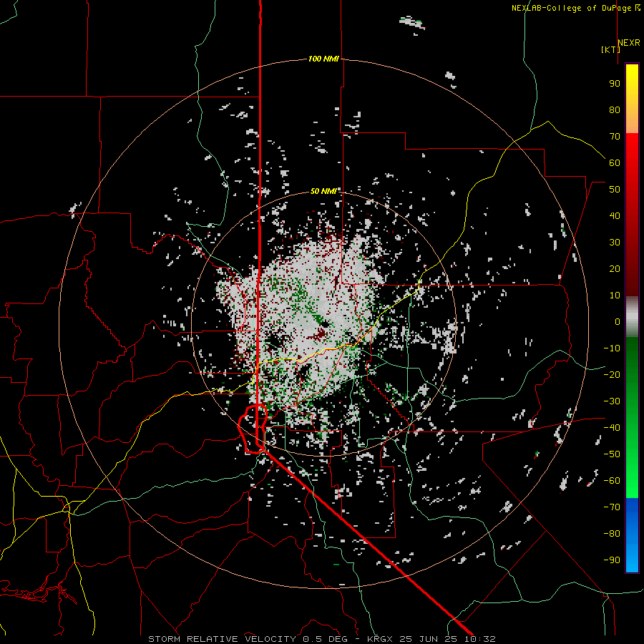This screenshot has width=644, height=644.
Task: Click the 50 value on the velocity scale
Action: (615, 190)
